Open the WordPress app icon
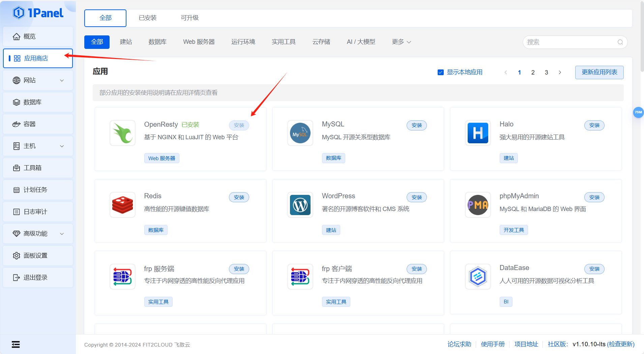 (x=300, y=205)
